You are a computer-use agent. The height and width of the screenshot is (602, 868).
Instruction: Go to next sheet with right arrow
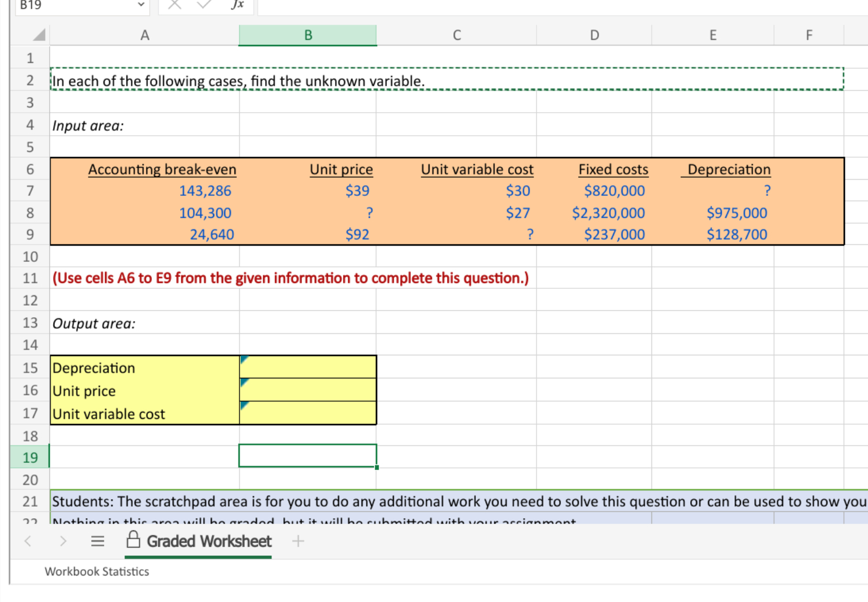(63, 541)
